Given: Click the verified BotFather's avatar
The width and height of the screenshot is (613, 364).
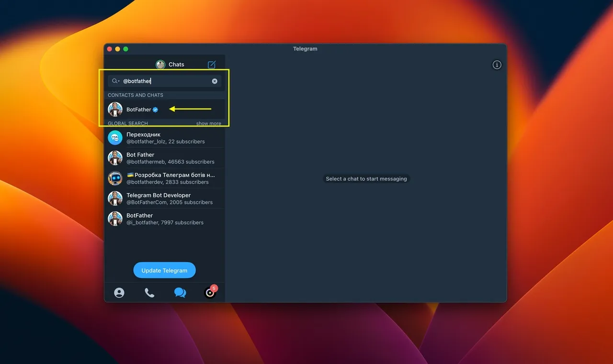Looking at the screenshot, I should click(115, 110).
